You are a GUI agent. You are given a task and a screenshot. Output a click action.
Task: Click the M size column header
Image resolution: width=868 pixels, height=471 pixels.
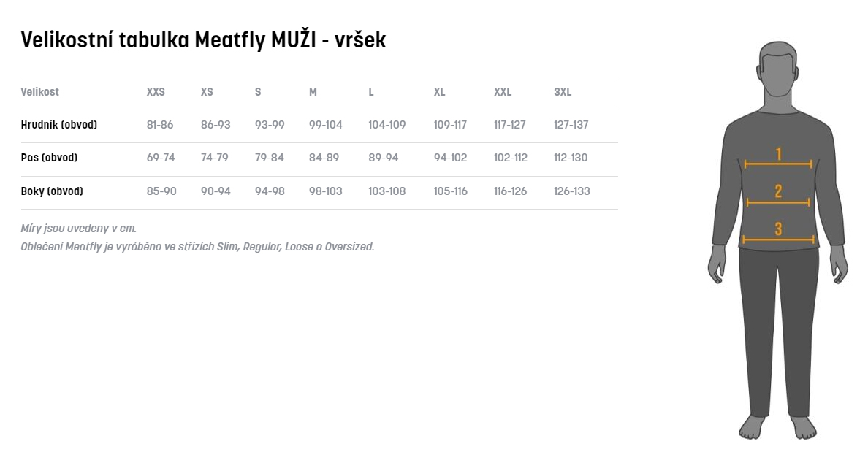click(x=313, y=92)
